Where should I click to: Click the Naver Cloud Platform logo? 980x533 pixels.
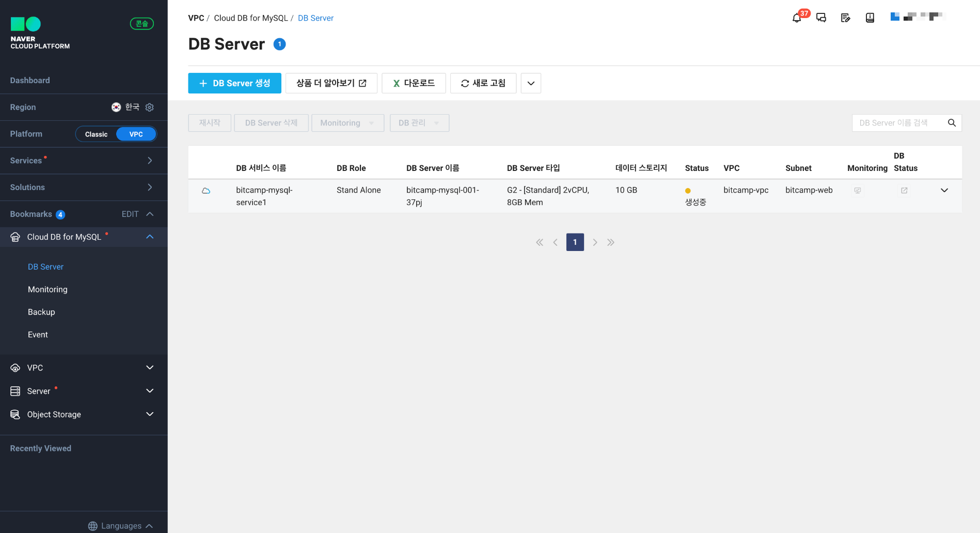tap(40, 33)
